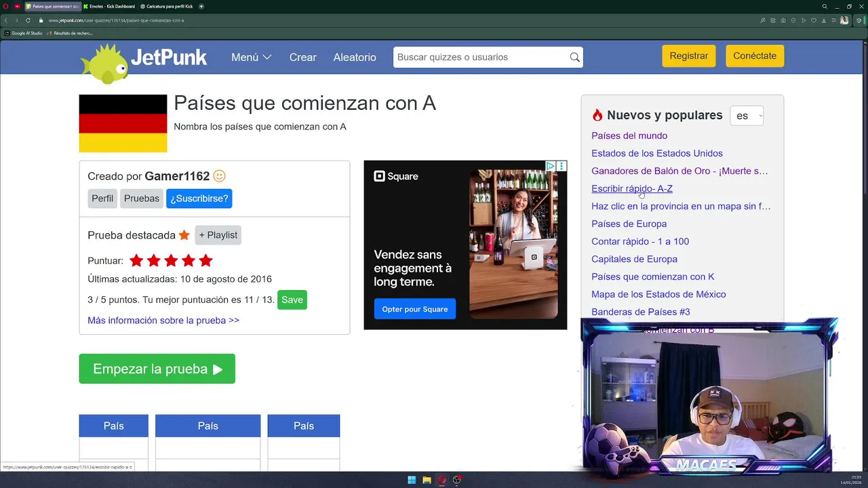
Task: View site security lock info
Action: click(x=41, y=20)
